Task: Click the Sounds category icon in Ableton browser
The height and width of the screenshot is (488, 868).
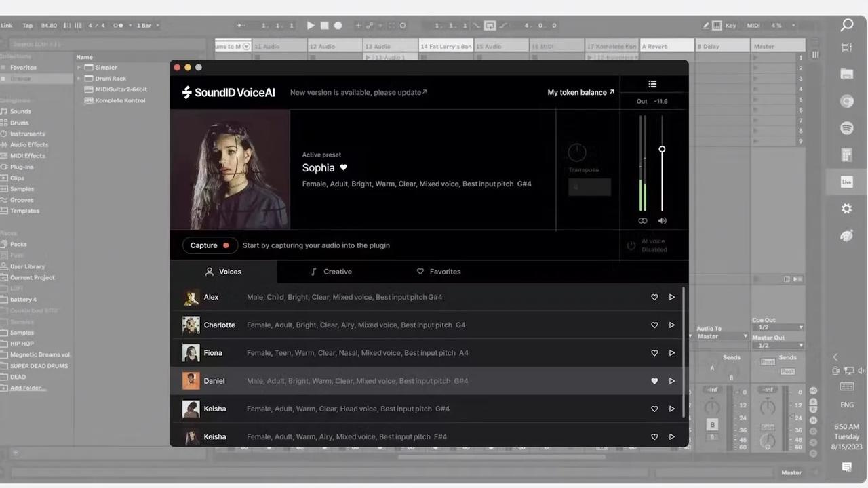Action: tap(5, 111)
